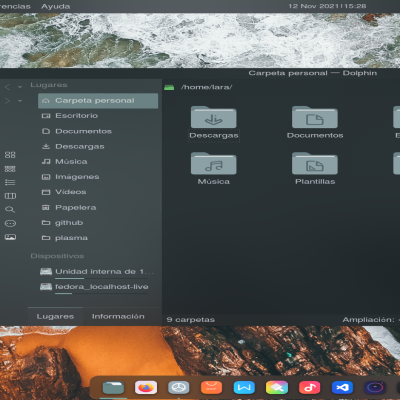Open search with the magnifier icon
Viewport: 400px width, 400px height.
[x=10, y=210]
